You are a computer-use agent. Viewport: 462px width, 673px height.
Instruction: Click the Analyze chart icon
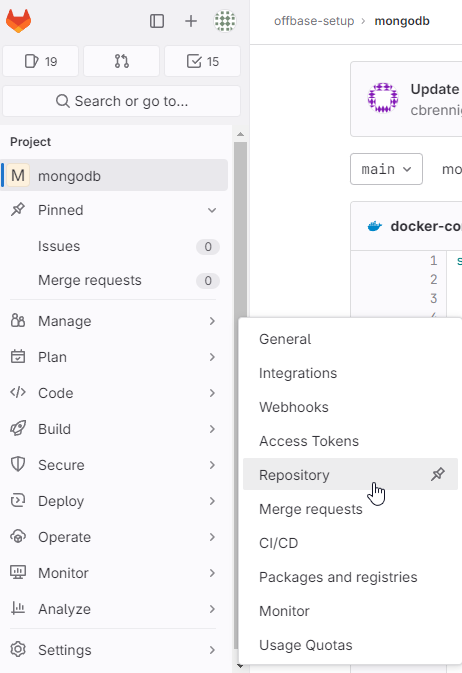(18, 608)
